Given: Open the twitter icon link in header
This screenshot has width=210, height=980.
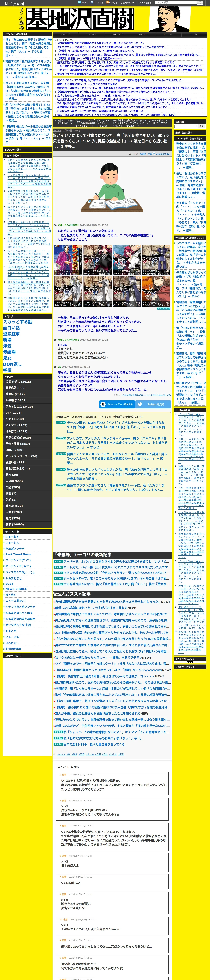Looking at the screenshot, I should [83, 2].
